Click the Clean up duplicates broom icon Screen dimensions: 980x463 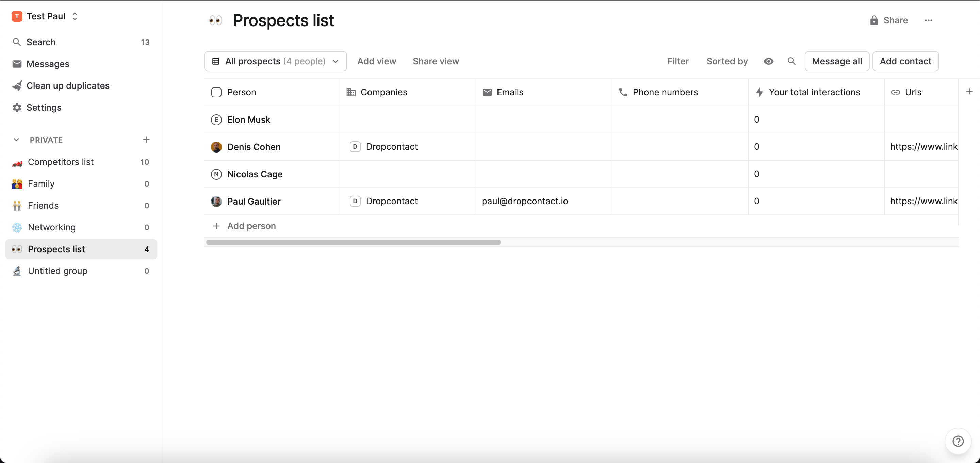tap(17, 86)
